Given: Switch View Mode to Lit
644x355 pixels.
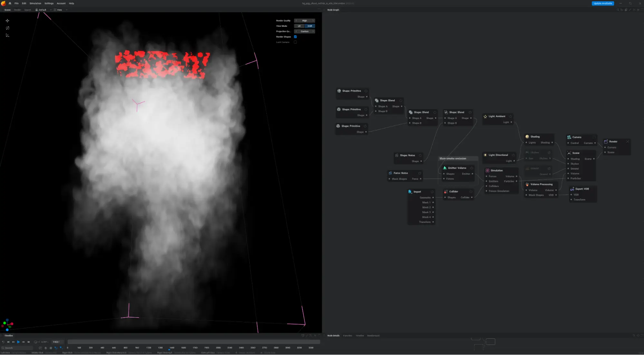Looking at the screenshot, I should (x=299, y=26).
